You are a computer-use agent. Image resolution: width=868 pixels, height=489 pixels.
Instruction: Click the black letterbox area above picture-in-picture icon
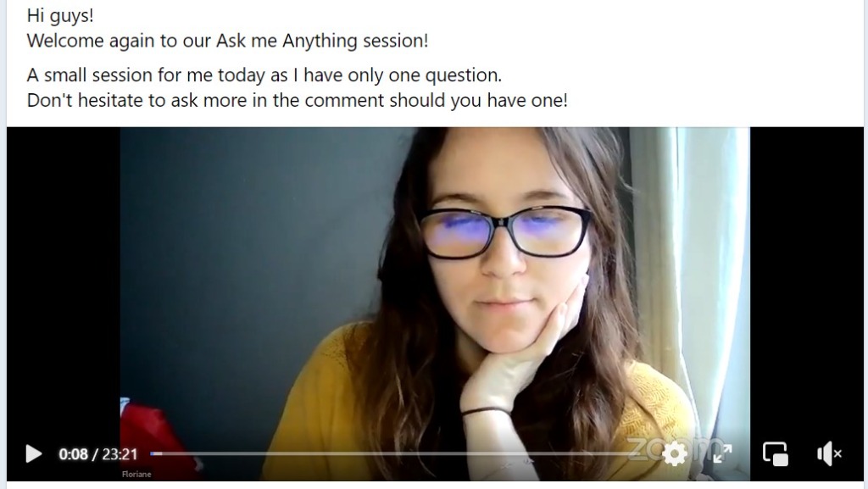[x=807, y=276]
